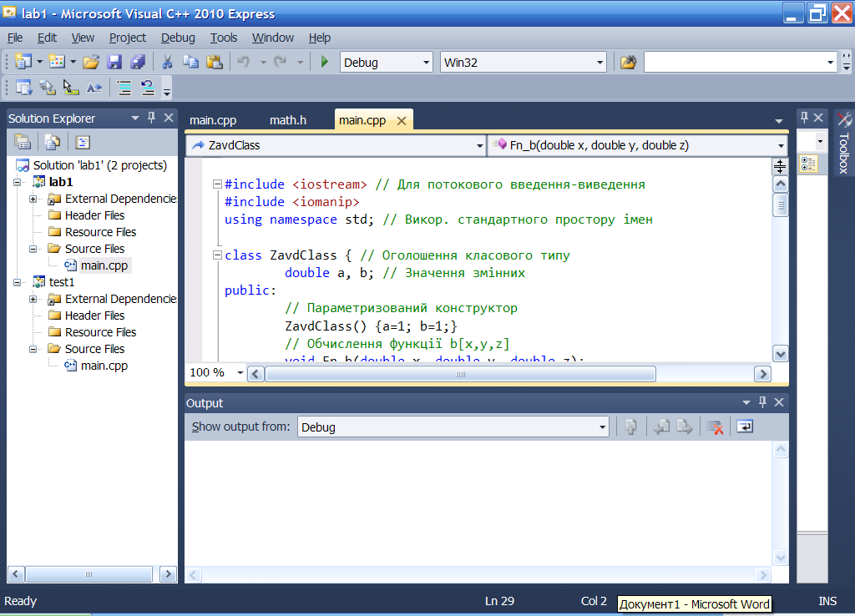Pin the Solution Explorer panel

(152, 117)
